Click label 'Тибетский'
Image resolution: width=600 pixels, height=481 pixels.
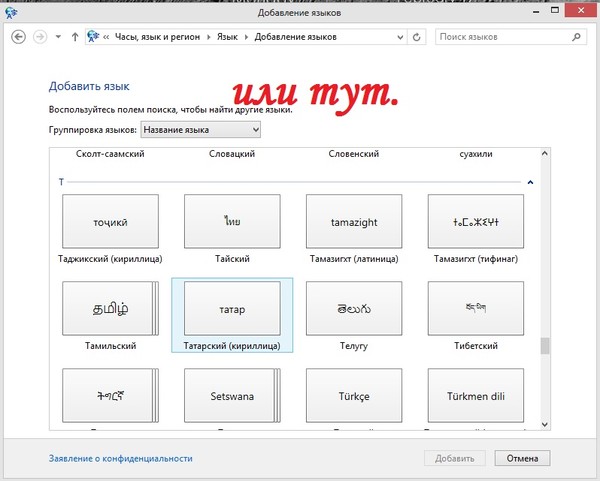(x=476, y=346)
